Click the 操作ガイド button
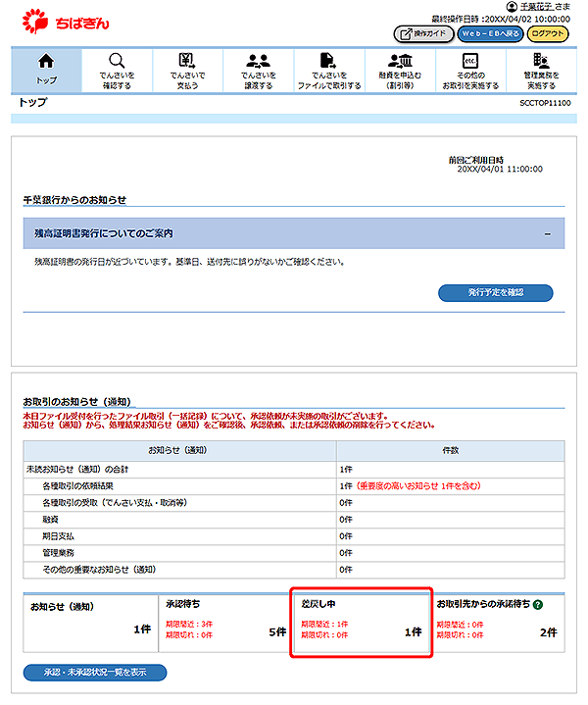588x705 pixels. (423, 33)
